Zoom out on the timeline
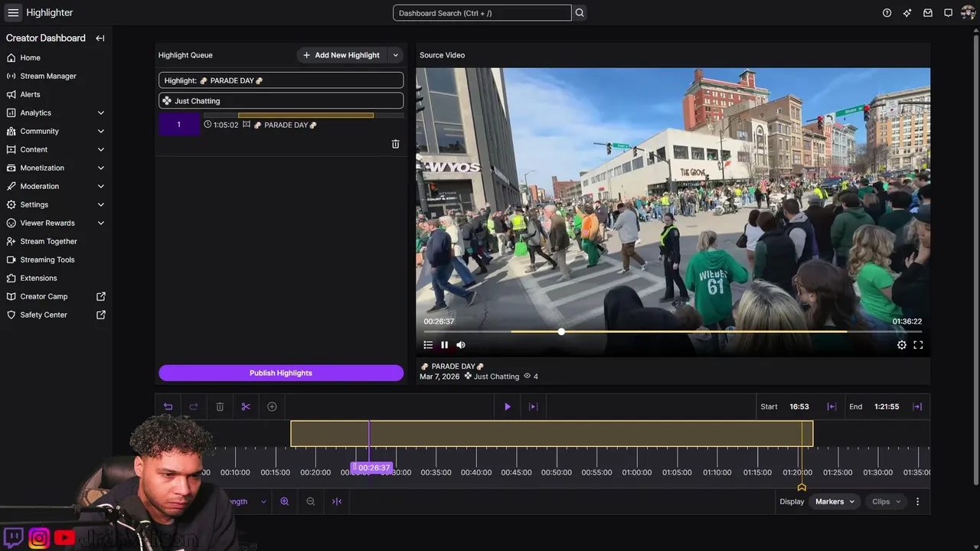 (x=310, y=501)
